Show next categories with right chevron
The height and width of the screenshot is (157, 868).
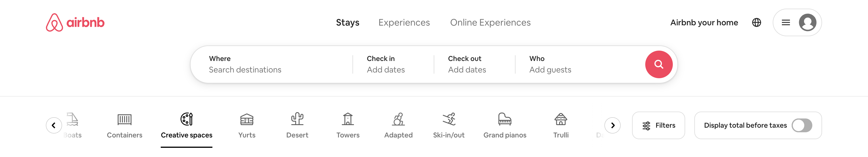coord(612,125)
